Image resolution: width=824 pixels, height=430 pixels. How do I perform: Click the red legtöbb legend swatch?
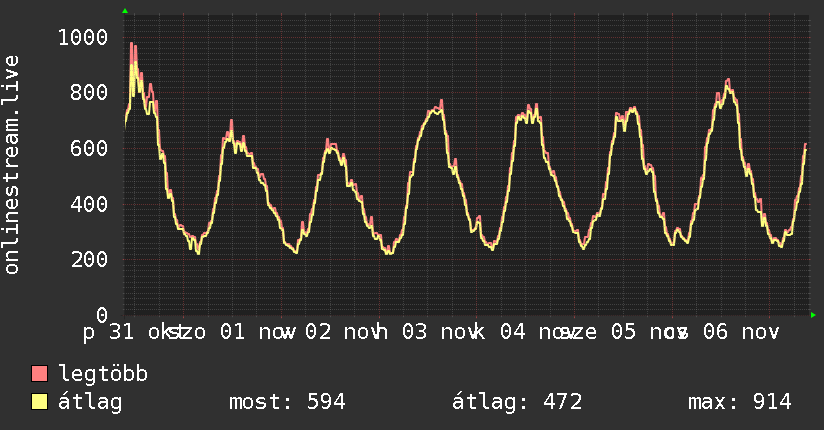40,374
